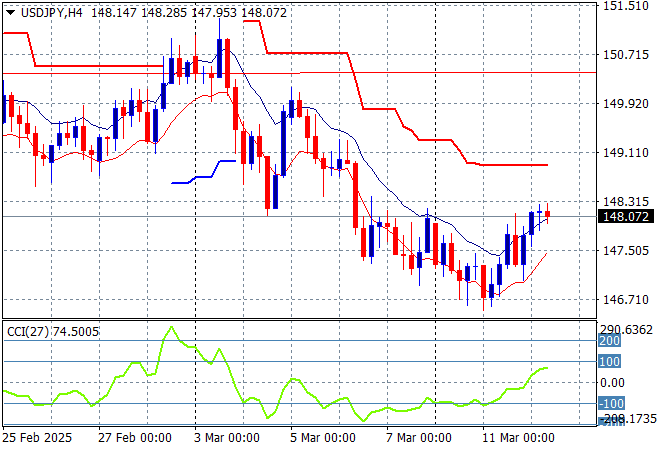Click the 11 Mar 00:00 time label
The width and height of the screenshot is (660, 450).
coord(519,438)
